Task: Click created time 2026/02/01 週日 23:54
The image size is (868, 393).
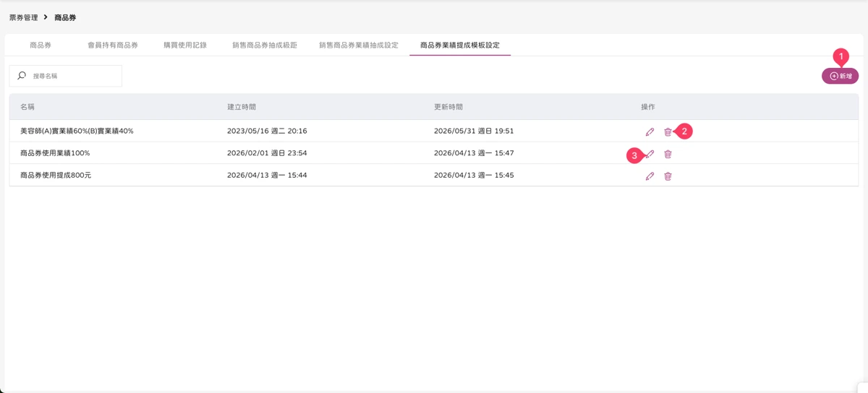Action: click(267, 153)
